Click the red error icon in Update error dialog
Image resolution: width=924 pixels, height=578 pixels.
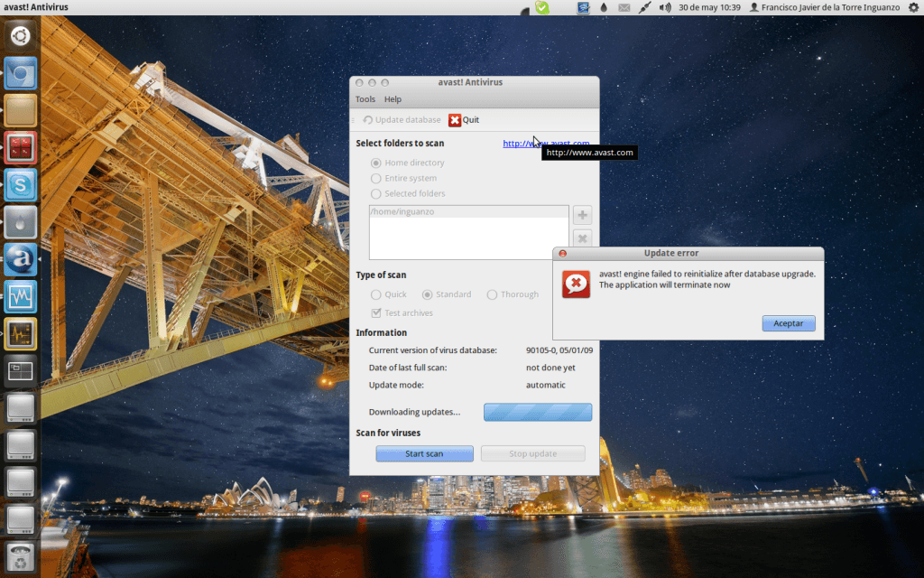pos(576,284)
